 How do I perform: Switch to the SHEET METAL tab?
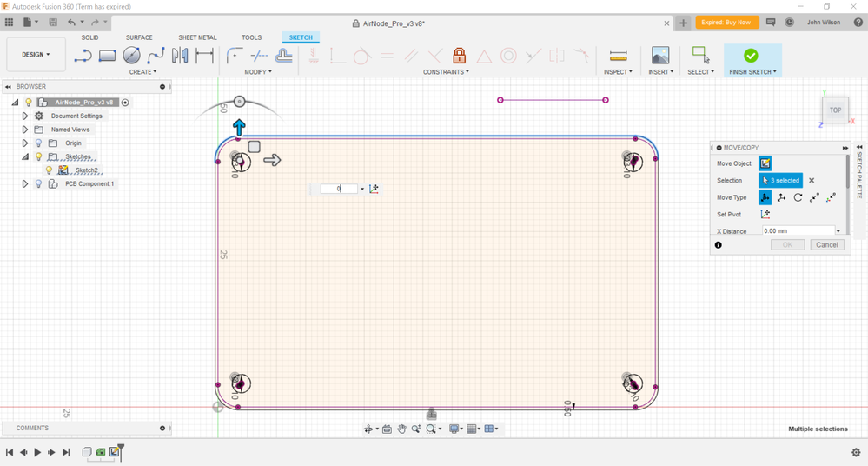point(197,37)
